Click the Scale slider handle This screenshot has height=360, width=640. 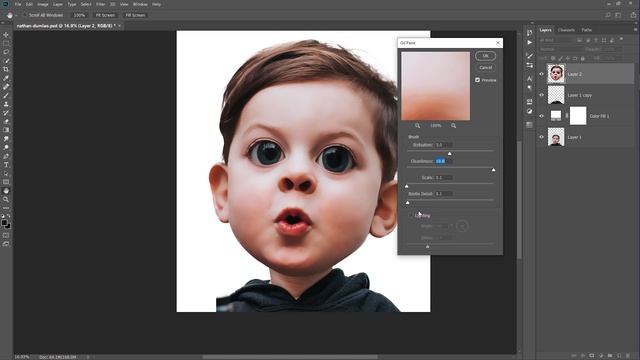pos(407,186)
